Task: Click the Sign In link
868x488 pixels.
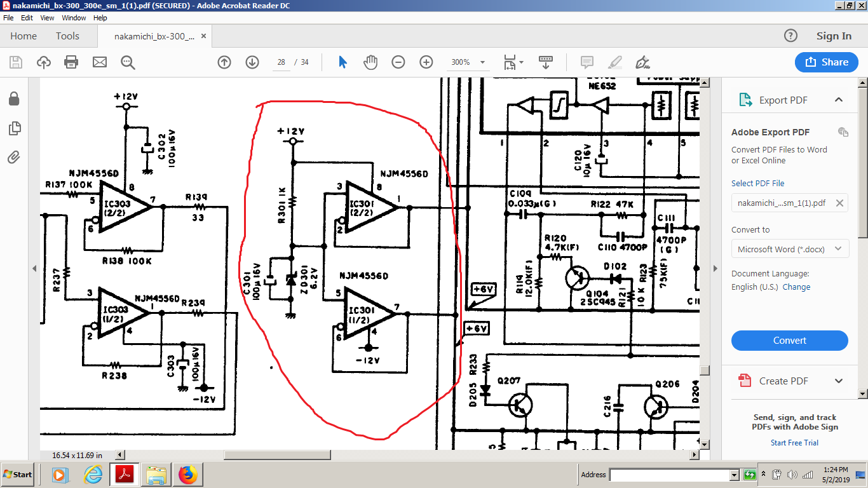Action: coord(834,36)
